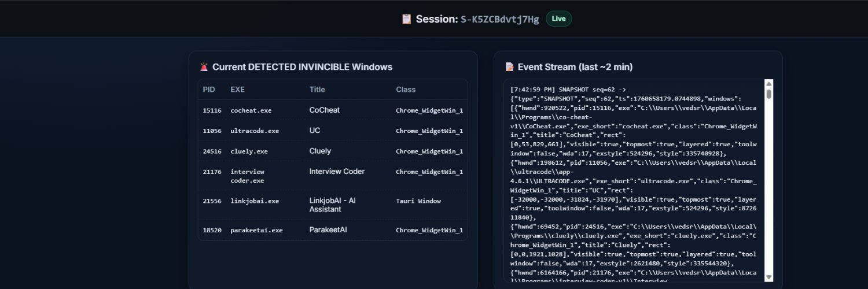This screenshot has width=868, height=289.
Task: Select ultracode.exe cell
Action: [x=255, y=131]
